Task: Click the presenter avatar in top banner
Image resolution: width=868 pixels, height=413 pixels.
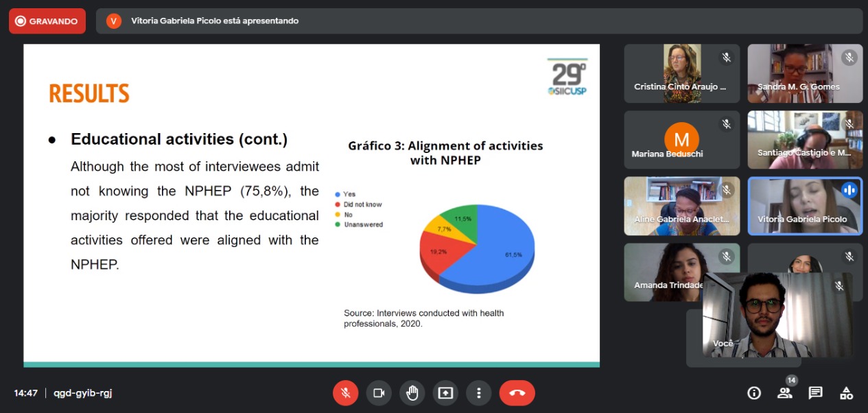Action: (114, 21)
